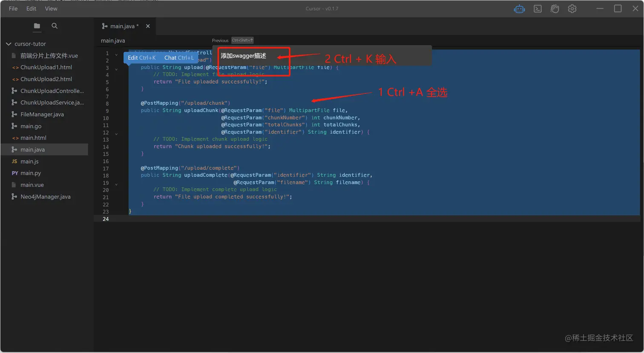Click the hand feedback icon near the gear
The width and height of the screenshot is (644, 353).
click(x=555, y=9)
